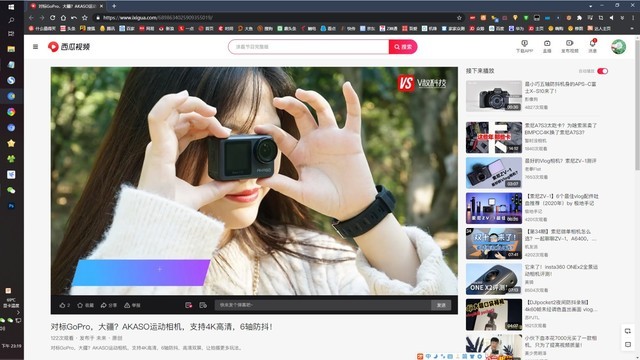This screenshot has width=640, height=360.
Task: Click the main video player image
Action: (x=254, y=181)
